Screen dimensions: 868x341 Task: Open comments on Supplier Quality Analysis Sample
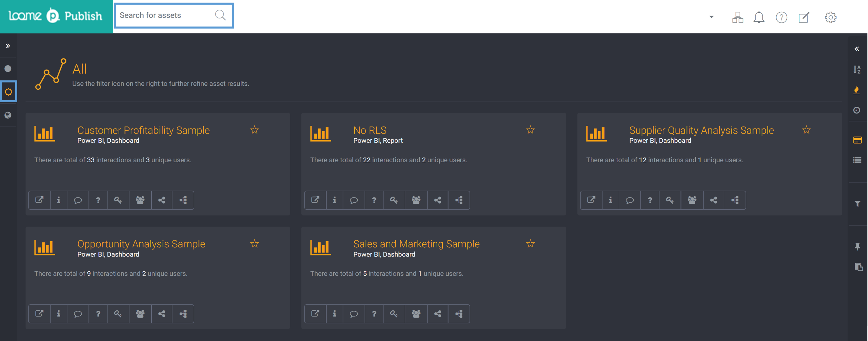pyautogui.click(x=629, y=200)
